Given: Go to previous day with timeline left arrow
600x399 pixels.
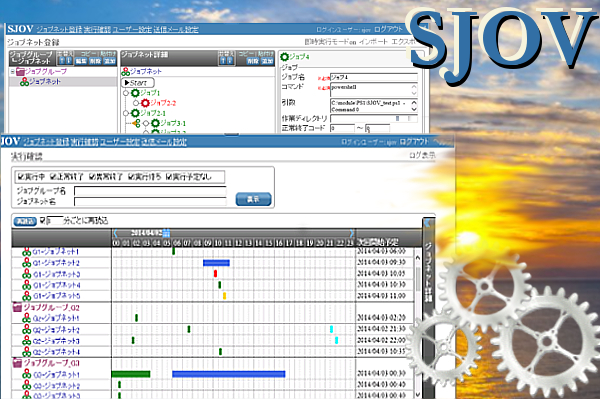Looking at the screenshot, I should [x=115, y=233].
